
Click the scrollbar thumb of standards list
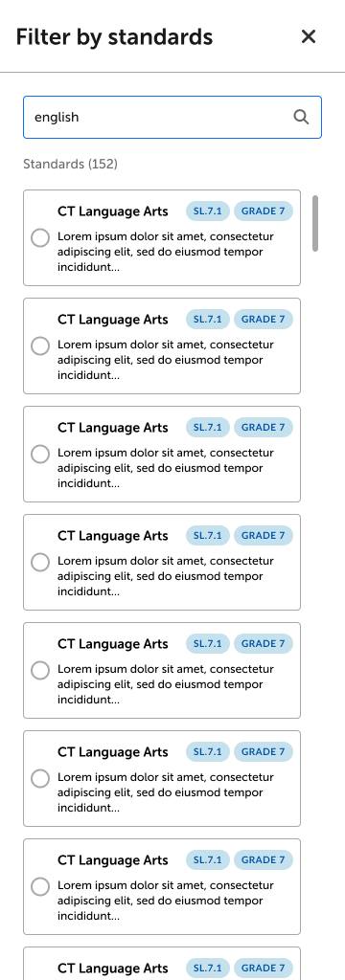[315, 223]
